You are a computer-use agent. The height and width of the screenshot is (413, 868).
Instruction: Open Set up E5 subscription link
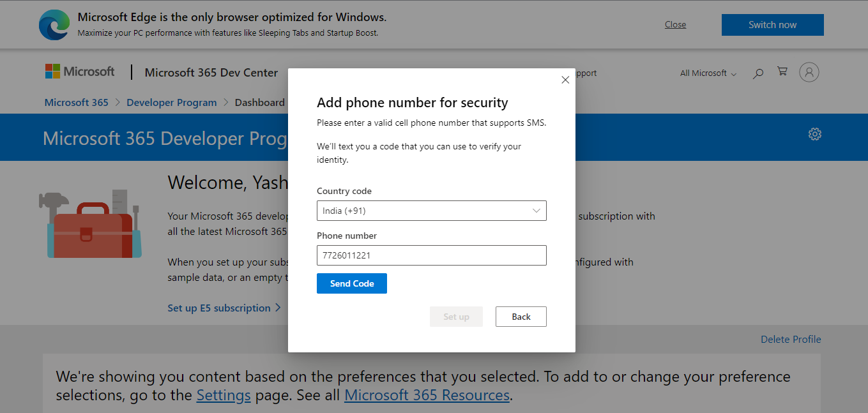tap(220, 308)
